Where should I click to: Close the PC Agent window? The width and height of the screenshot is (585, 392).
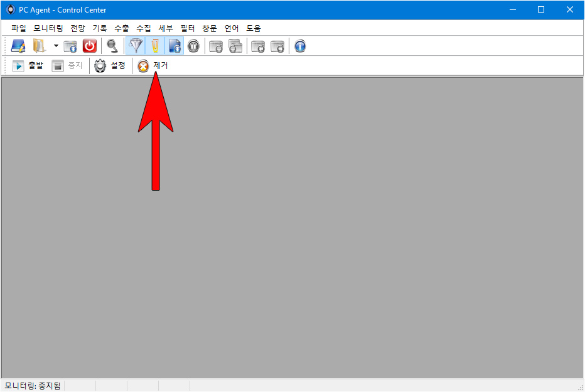[570, 9]
